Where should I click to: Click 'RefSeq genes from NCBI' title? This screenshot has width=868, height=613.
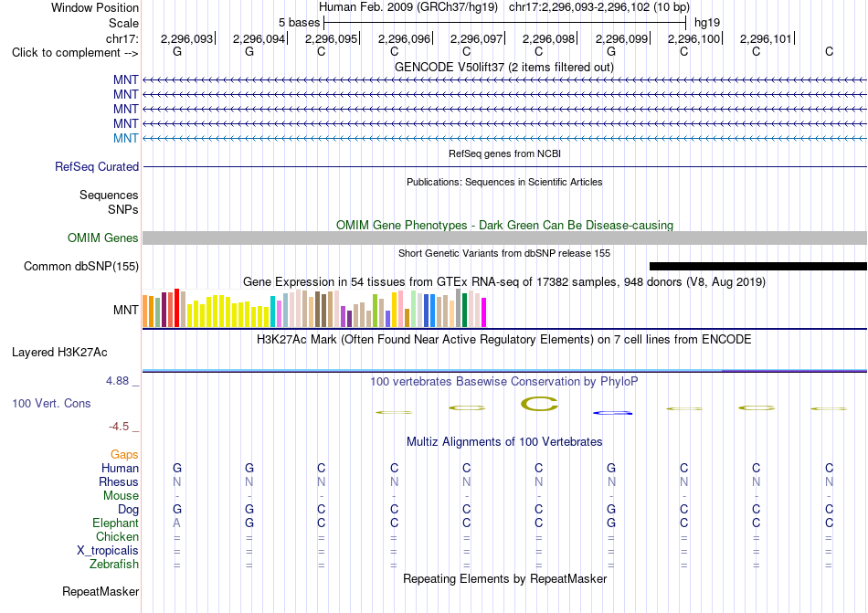point(504,153)
